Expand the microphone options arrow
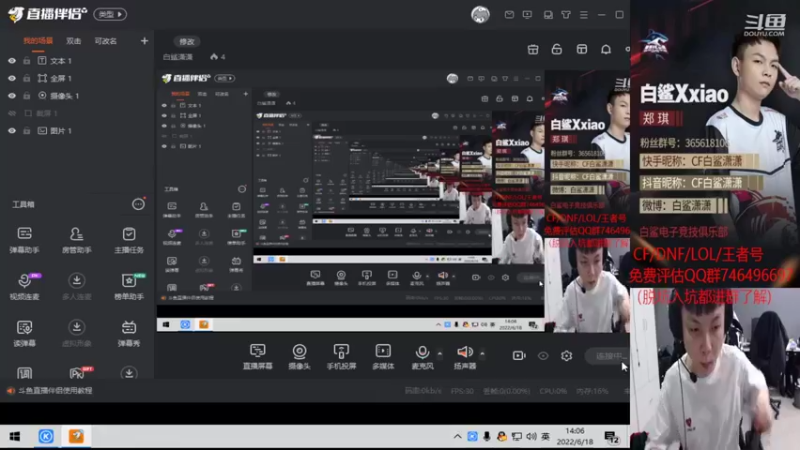The width and height of the screenshot is (800, 450). (440, 353)
